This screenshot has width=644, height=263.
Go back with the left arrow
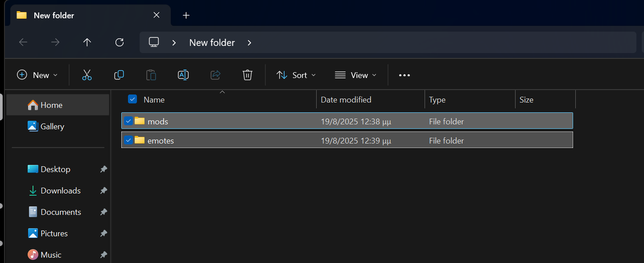point(23,43)
